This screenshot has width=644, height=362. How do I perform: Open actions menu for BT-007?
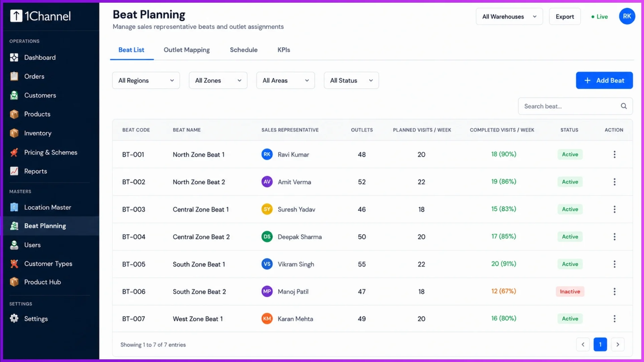(x=614, y=319)
